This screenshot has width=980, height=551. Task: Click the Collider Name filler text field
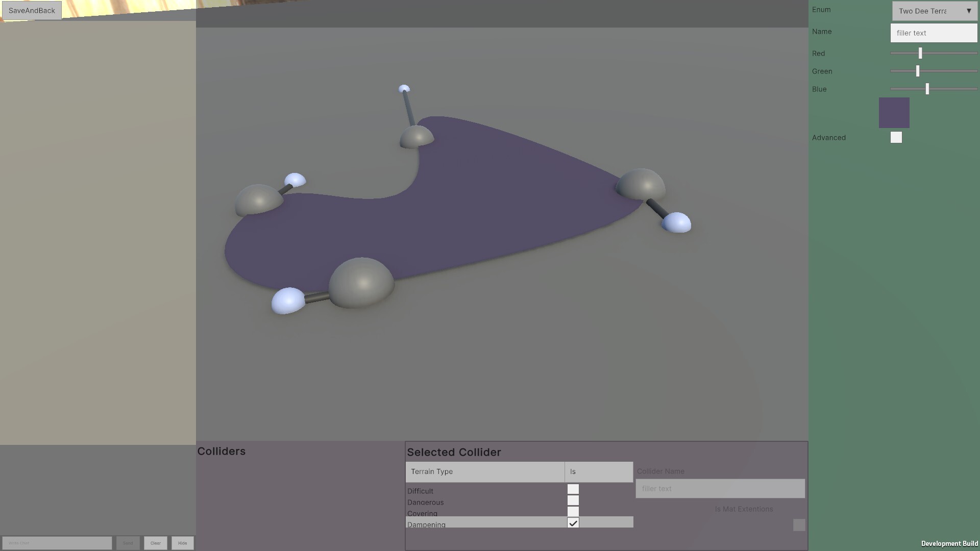pyautogui.click(x=720, y=488)
